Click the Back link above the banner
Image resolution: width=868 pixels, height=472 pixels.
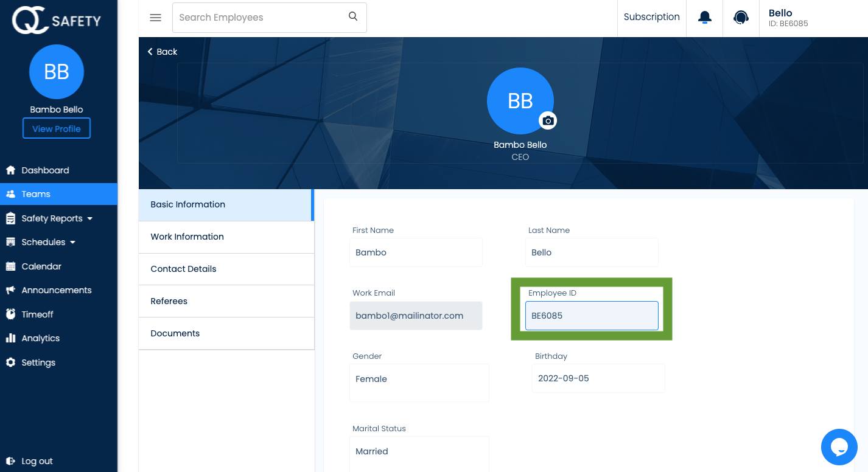(162, 52)
